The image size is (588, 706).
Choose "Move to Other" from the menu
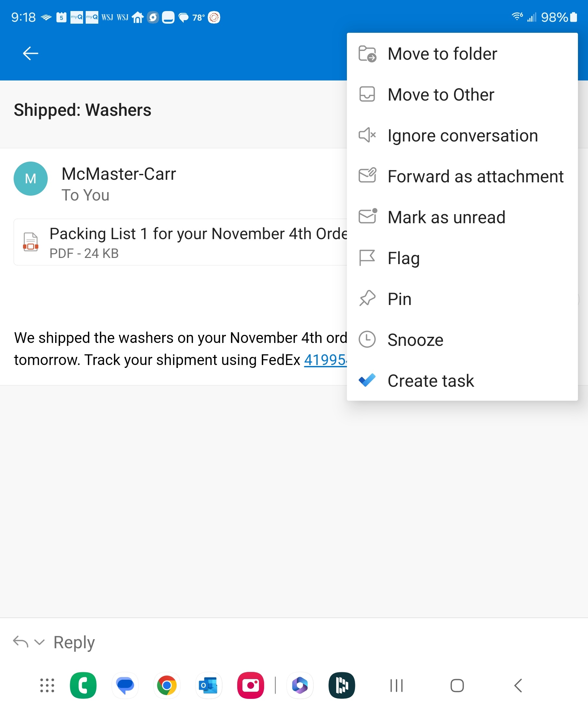441,94
